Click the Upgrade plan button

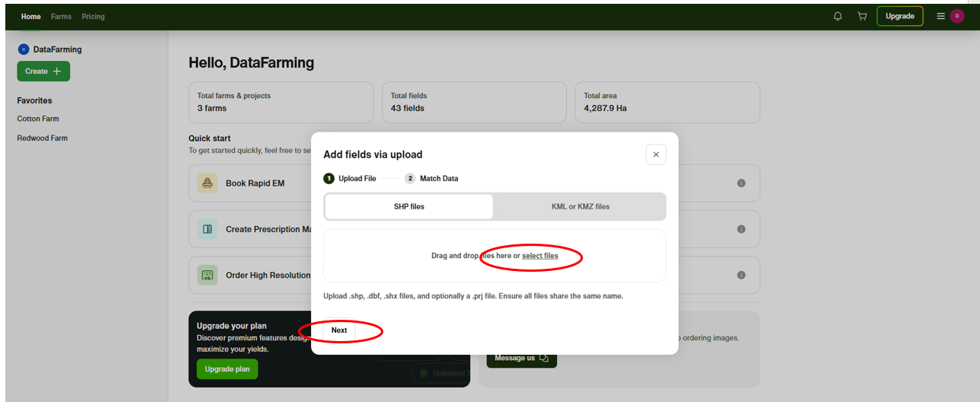[227, 369]
